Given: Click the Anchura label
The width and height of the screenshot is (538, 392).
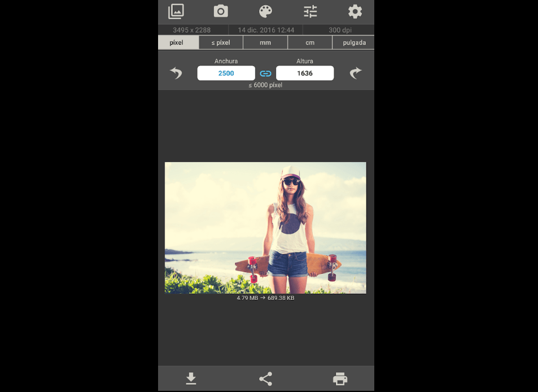Looking at the screenshot, I should (x=226, y=61).
